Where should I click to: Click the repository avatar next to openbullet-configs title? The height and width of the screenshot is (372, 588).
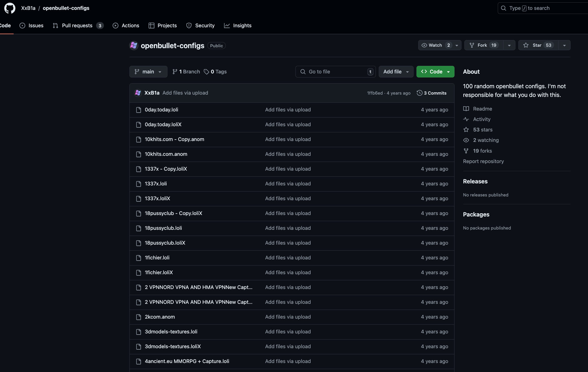point(134,46)
